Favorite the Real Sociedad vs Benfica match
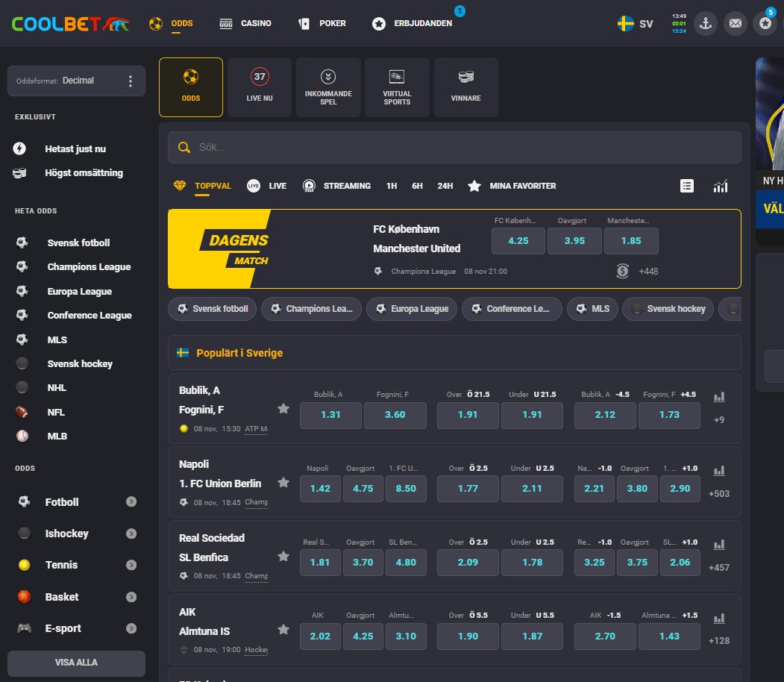 283,556
